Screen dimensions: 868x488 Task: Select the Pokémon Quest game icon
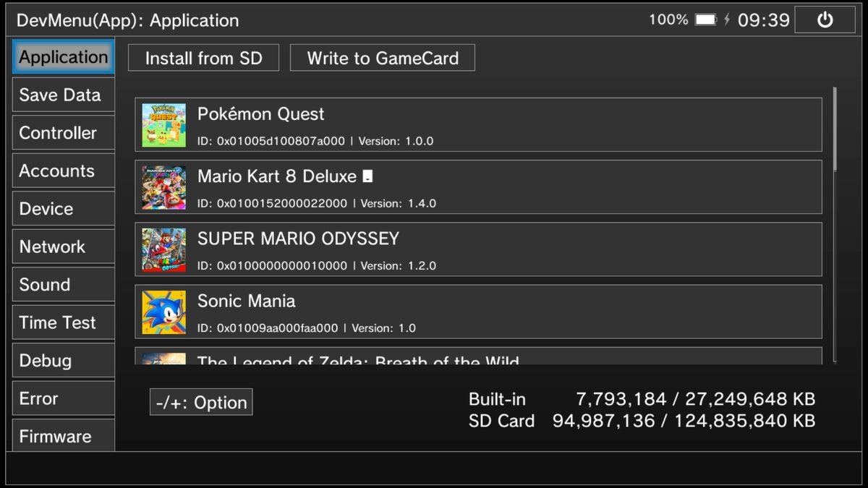pos(163,125)
